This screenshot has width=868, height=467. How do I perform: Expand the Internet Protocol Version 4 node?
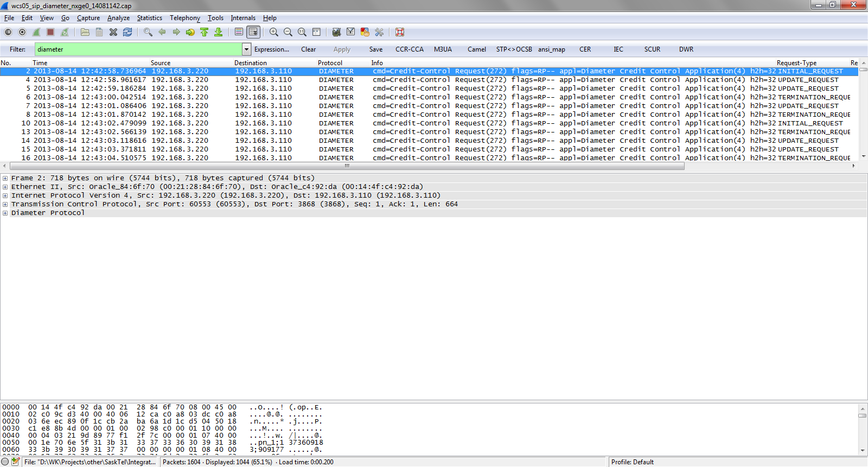click(5, 195)
